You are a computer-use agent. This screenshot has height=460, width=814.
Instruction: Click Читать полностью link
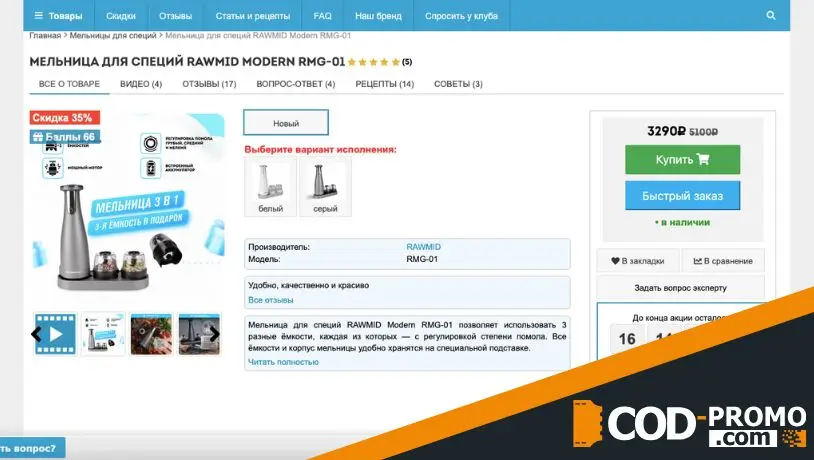[x=283, y=362]
